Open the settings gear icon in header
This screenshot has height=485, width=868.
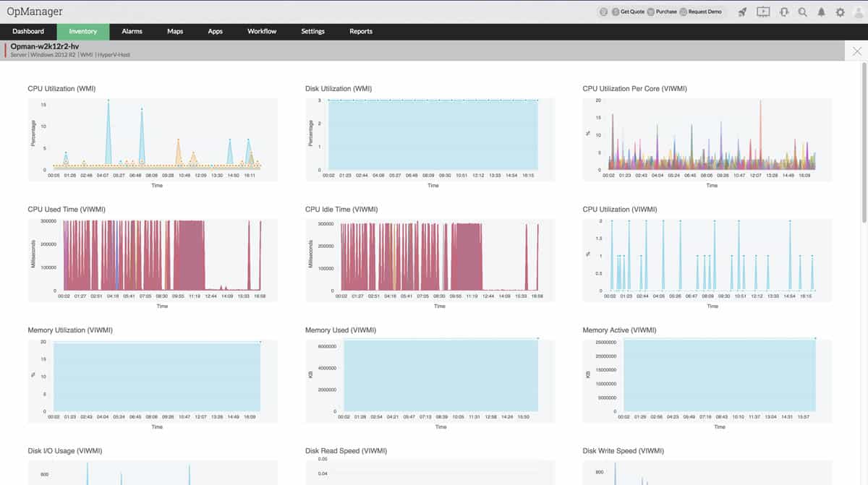click(x=840, y=12)
